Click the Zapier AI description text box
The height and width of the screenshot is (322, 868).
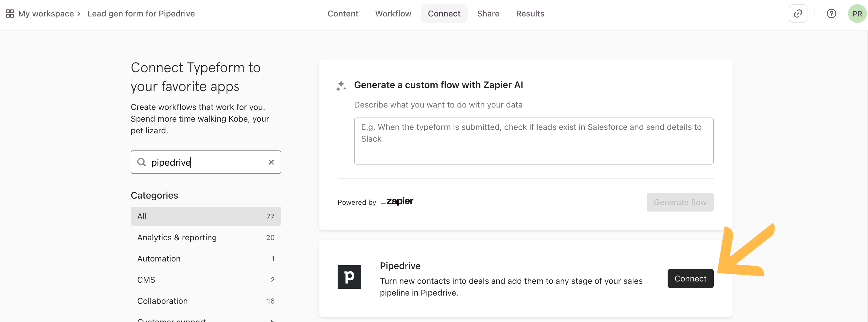533,141
